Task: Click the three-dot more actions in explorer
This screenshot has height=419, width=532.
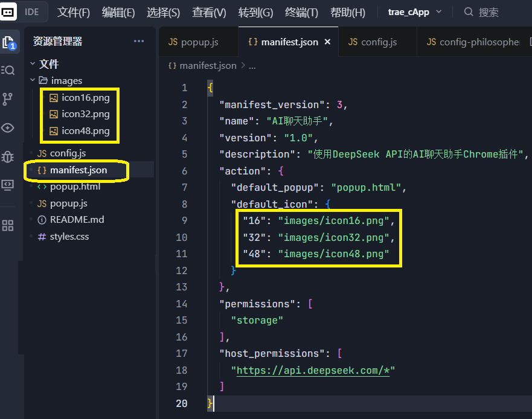Action: (139, 42)
